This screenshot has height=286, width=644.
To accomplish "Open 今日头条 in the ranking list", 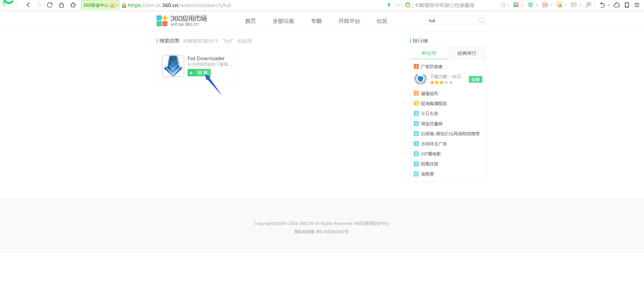I will 430,114.
